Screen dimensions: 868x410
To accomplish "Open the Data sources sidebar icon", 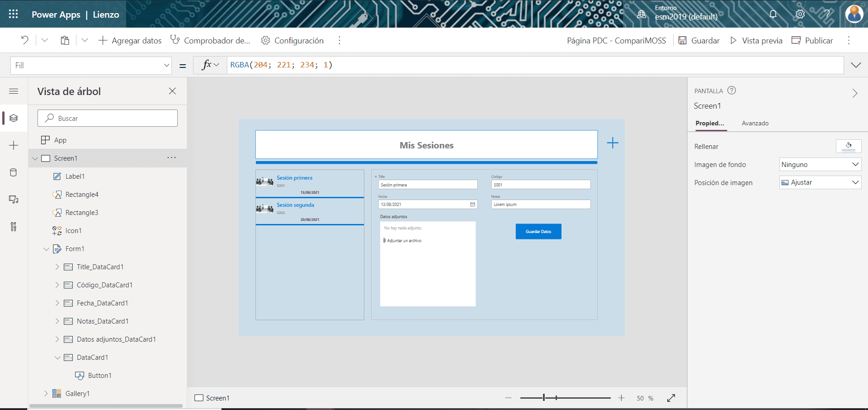I will (14, 172).
